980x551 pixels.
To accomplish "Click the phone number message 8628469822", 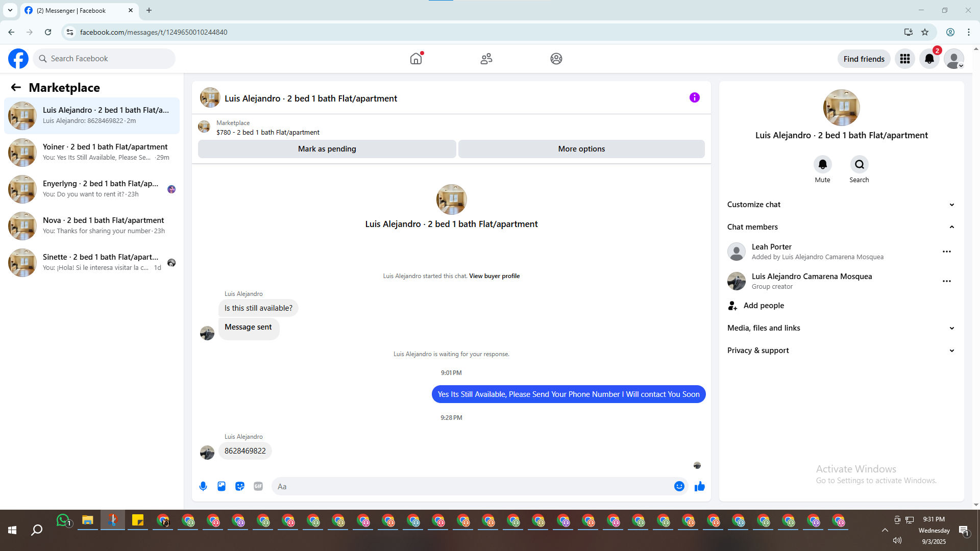I will [x=245, y=451].
